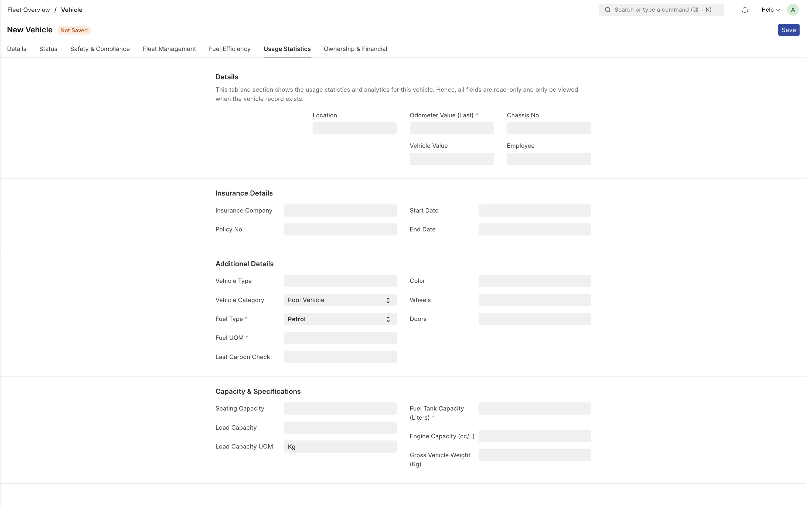Image resolution: width=812 pixels, height=506 pixels.
Task: Click the Vehicle breadcrumb link
Action: 71,10
